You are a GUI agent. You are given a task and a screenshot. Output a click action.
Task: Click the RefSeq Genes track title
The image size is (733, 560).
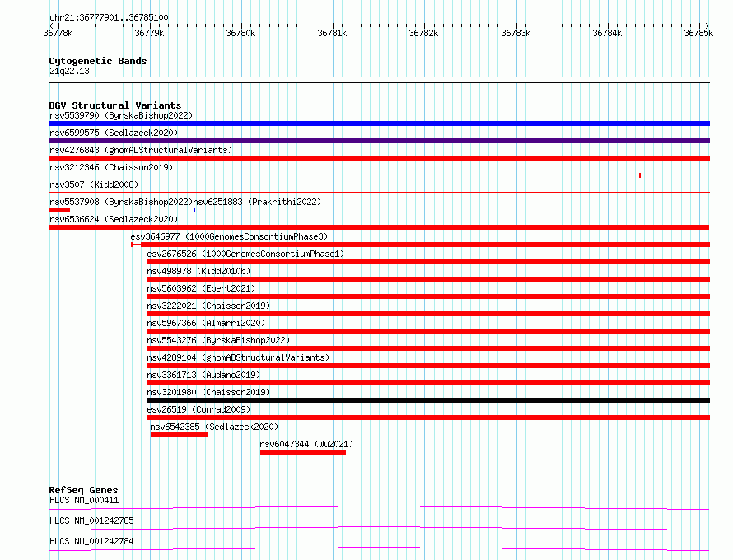pyautogui.click(x=84, y=490)
